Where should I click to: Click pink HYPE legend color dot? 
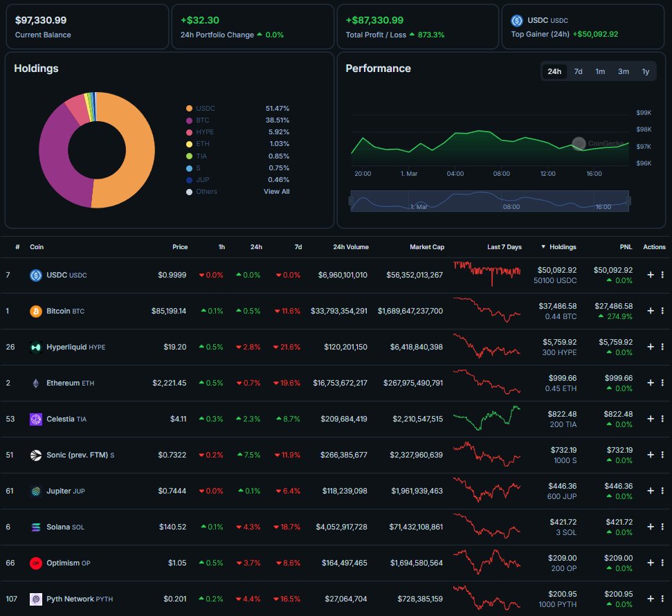click(189, 132)
